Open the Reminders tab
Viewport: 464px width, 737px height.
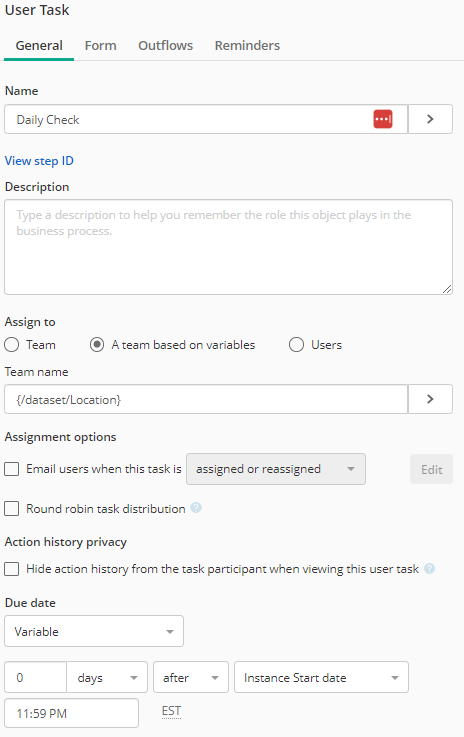click(247, 46)
